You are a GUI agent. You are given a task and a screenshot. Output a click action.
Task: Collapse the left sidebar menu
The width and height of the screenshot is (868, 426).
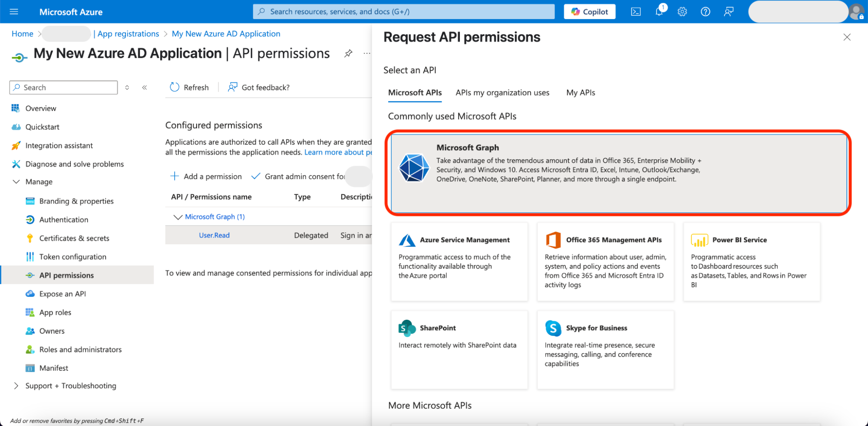(145, 88)
